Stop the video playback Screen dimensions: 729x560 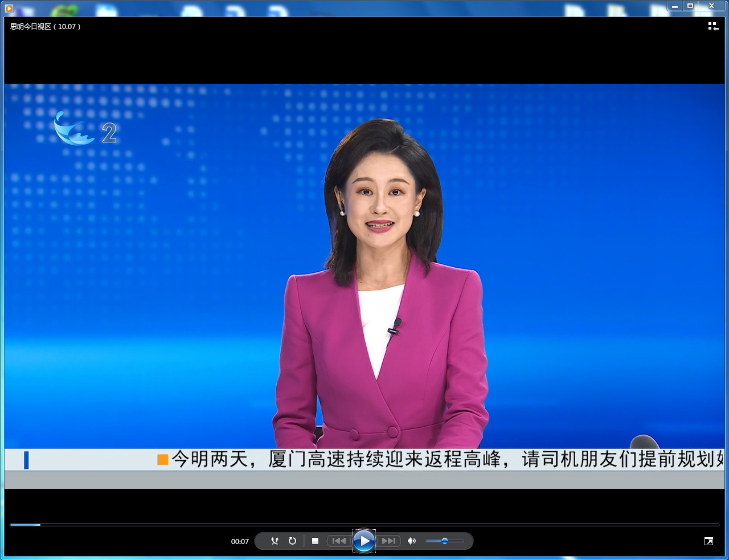[315, 541]
